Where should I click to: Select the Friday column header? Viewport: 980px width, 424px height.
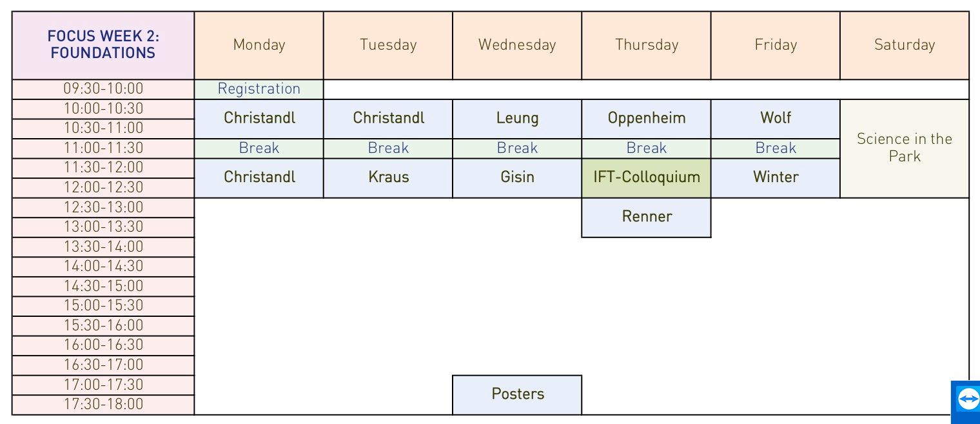pyautogui.click(x=776, y=45)
